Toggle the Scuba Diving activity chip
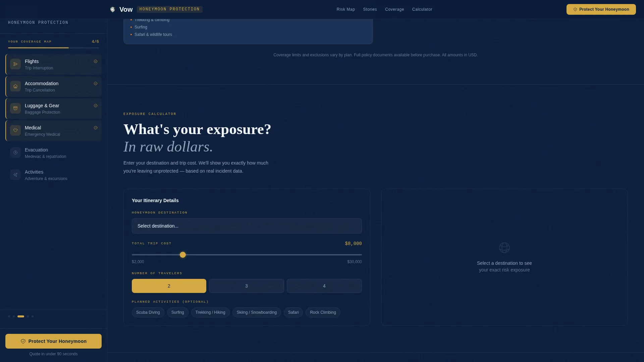Viewport: 644px width, 362px height. pos(148,312)
